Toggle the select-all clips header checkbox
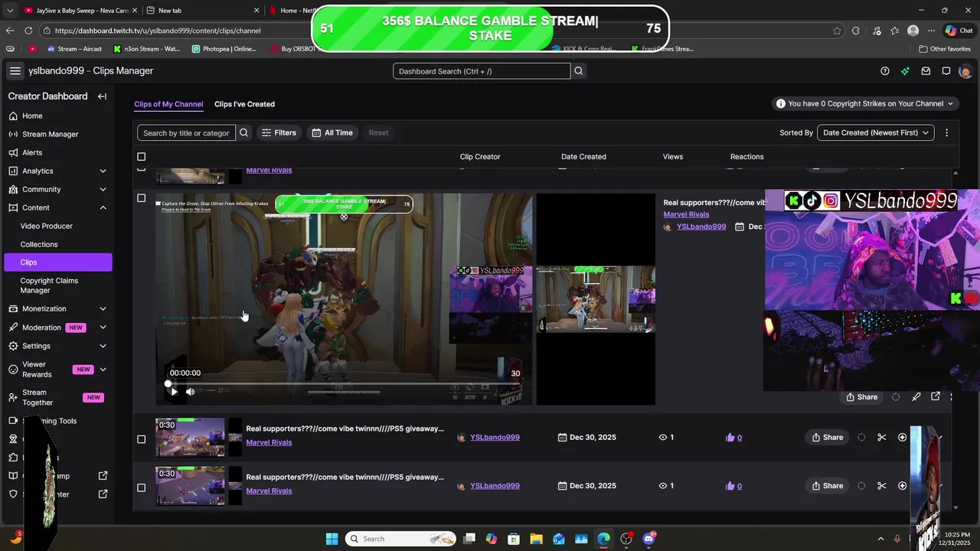Screen dimensions: 980x551 (141, 157)
